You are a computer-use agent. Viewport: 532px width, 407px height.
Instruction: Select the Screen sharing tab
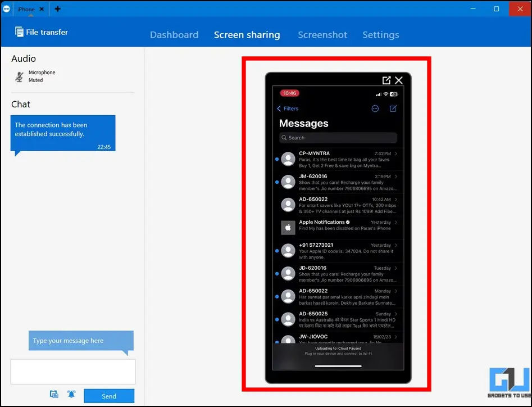click(247, 35)
